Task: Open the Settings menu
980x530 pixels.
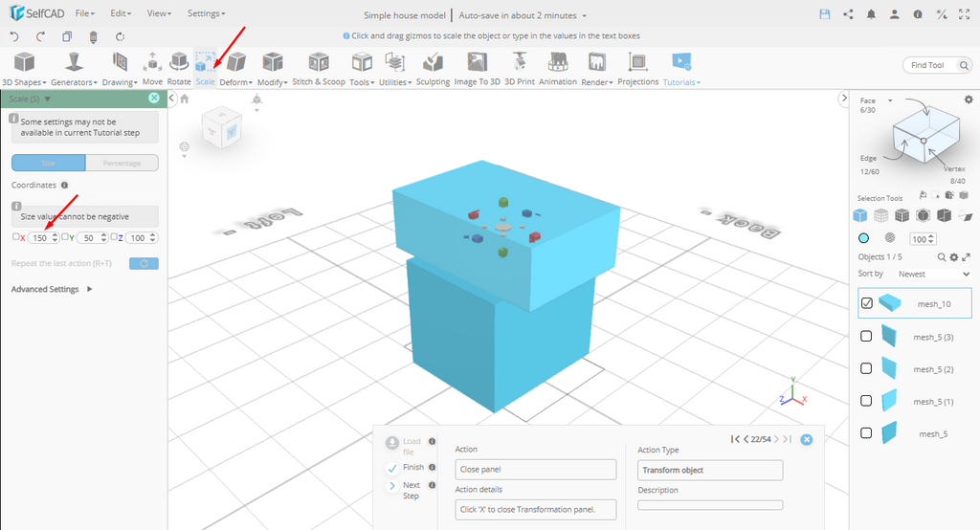Action: (206, 13)
